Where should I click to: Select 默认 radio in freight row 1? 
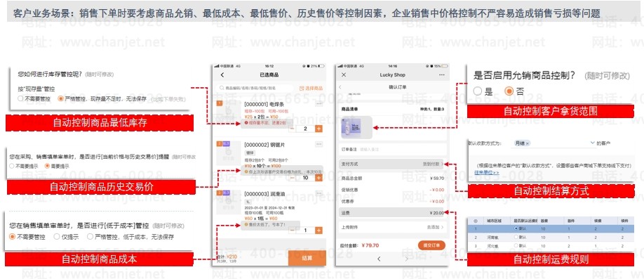516,228
